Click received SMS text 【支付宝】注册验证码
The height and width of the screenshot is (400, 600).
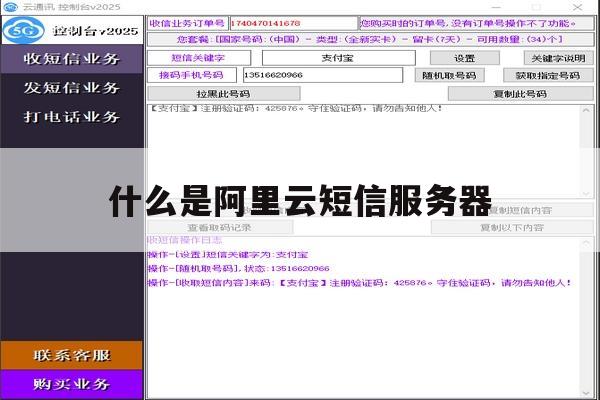(296, 109)
